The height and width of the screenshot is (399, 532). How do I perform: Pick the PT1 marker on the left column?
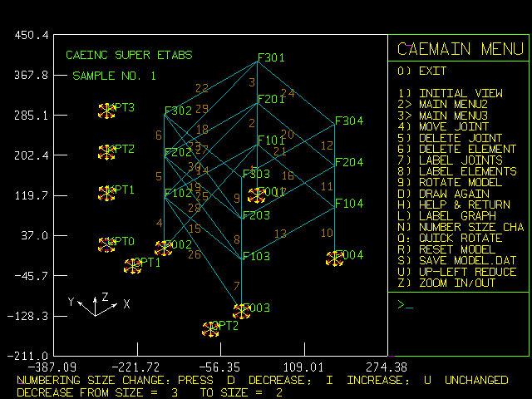click(107, 193)
